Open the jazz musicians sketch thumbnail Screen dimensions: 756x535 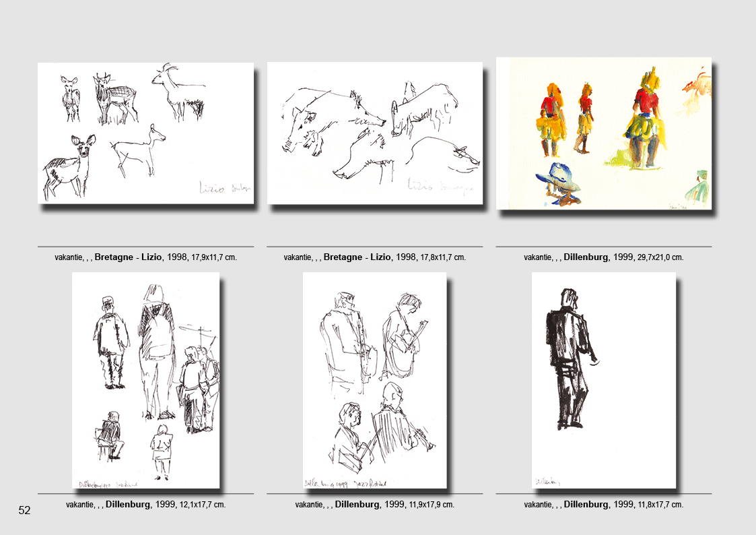[375, 380]
